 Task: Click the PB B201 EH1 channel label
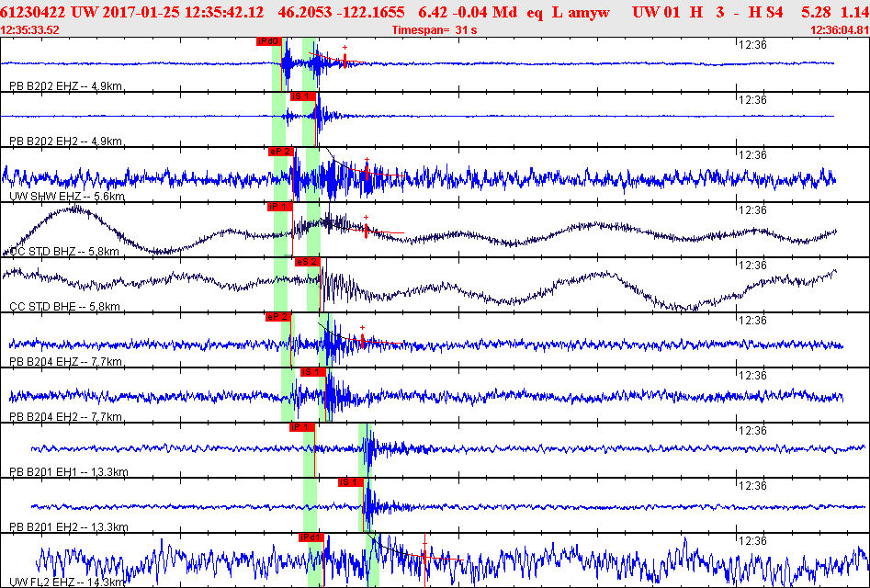coord(69,472)
